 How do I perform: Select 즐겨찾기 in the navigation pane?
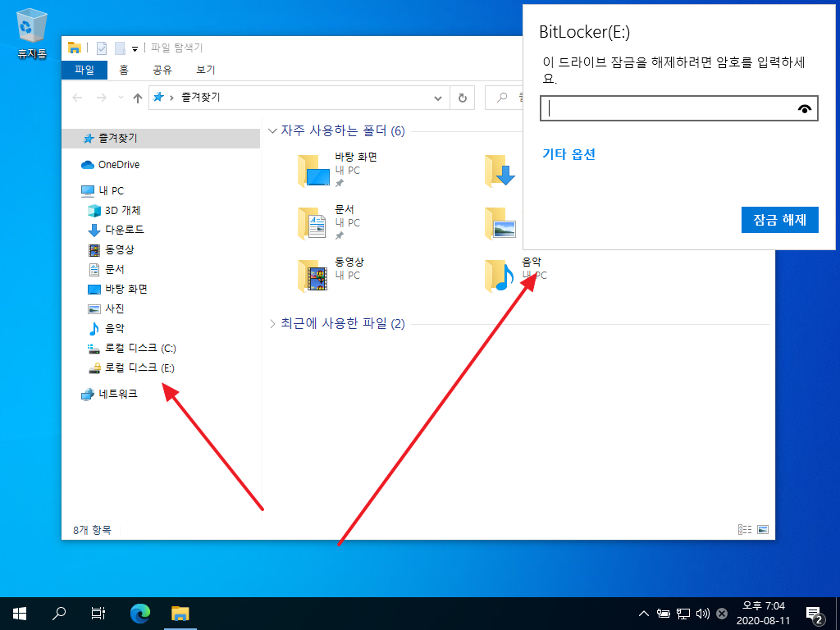click(x=161, y=138)
